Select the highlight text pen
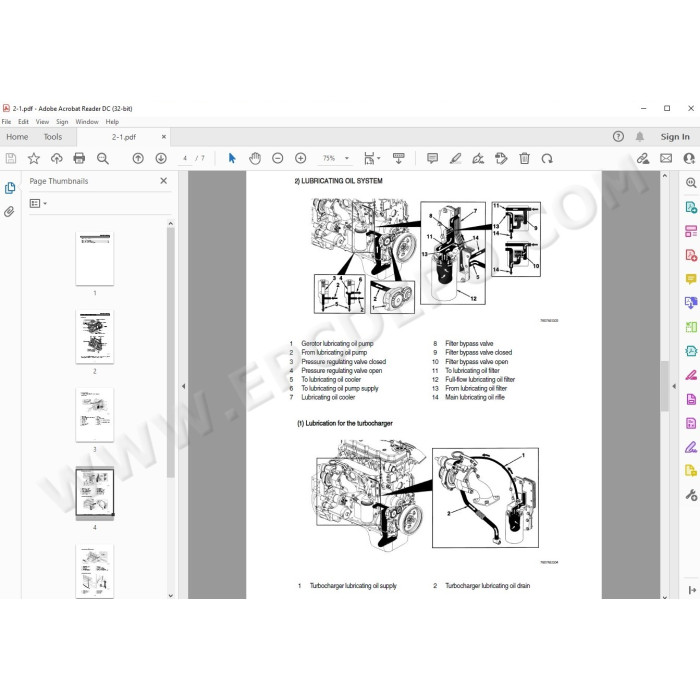The height and width of the screenshot is (700, 700). coord(455,158)
